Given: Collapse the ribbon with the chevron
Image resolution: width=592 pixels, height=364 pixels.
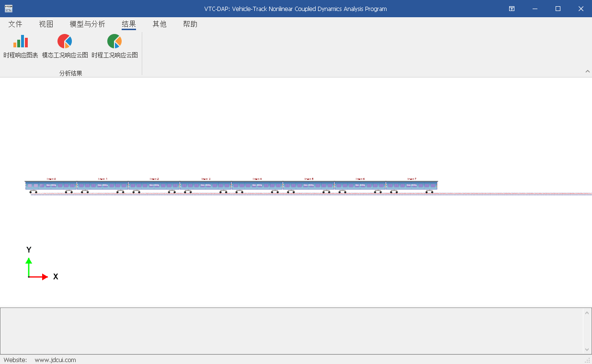Looking at the screenshot, I should click(x=587, y=72).
